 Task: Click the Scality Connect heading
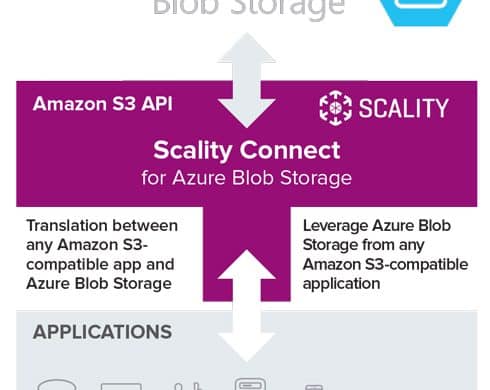[247, 150]
